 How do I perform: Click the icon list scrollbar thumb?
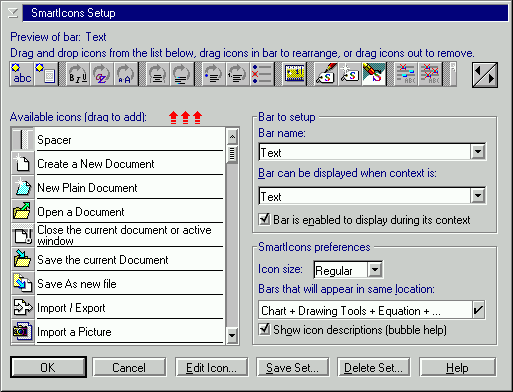click(232, 154)
